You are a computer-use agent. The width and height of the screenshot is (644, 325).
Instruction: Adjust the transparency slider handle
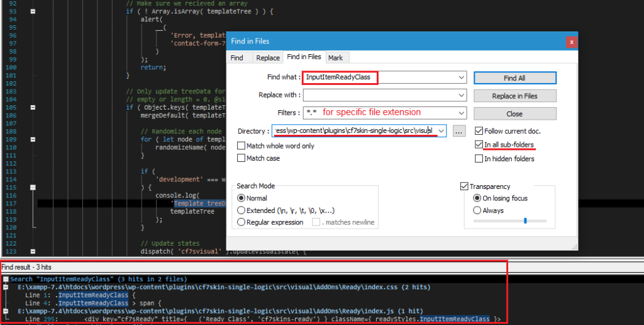[525, 221]
